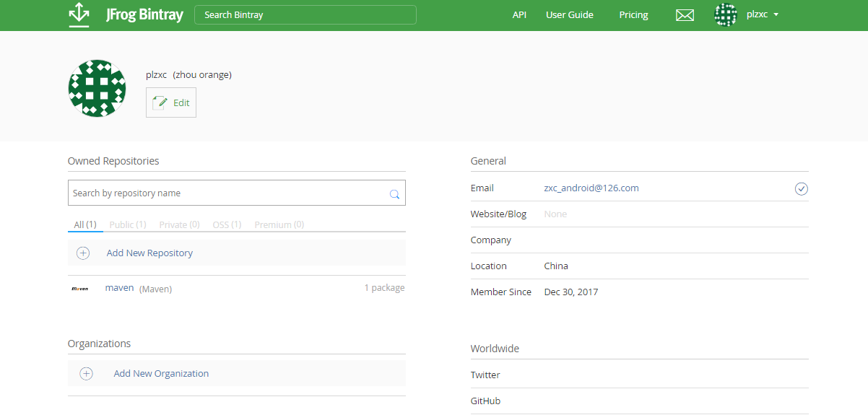Click the magnifier icon in repository search
The height and width of the screenshot is (415, 868).
[x=394, y=193]
